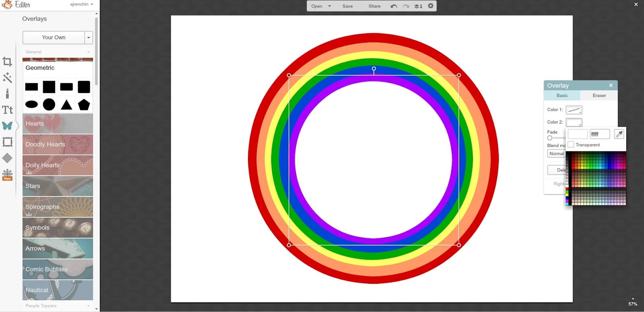Open the Touch Up lipstick tool
This screenshot has height=312, width=644.
[7, 93]
